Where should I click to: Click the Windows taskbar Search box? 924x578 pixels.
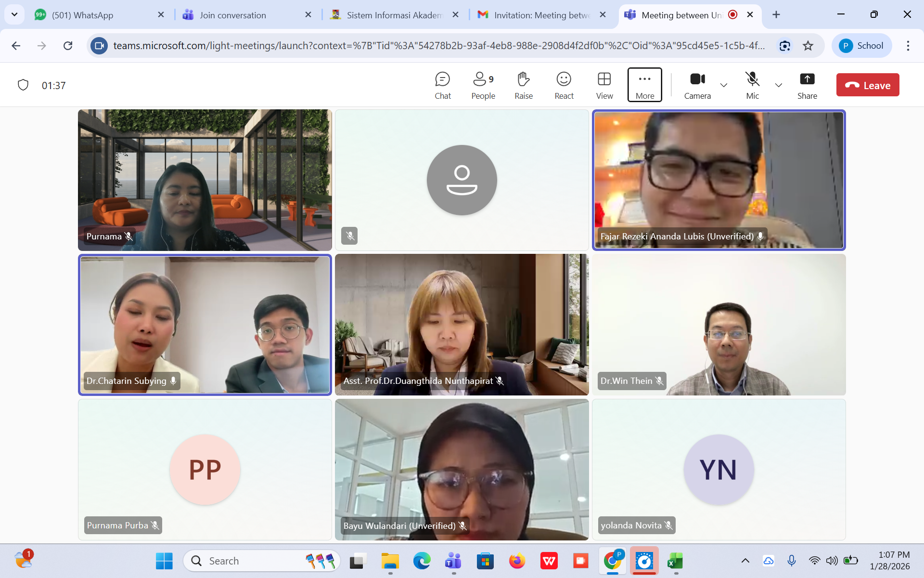(250, 561)
